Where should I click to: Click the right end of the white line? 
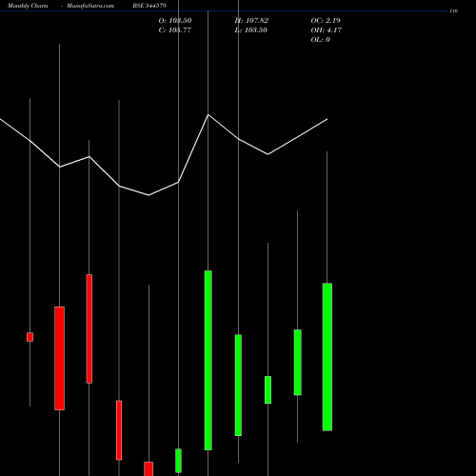327,119
